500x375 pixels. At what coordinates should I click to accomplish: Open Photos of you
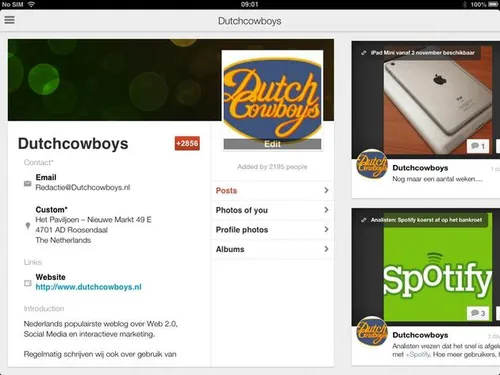272,210
